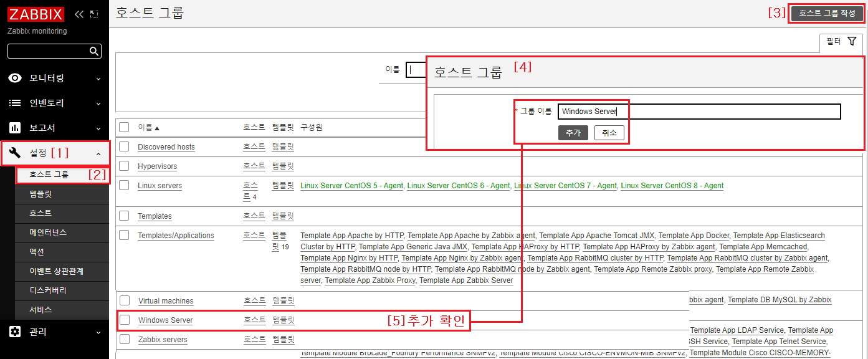Open the Discovered hosts group link

pos(166,147)
